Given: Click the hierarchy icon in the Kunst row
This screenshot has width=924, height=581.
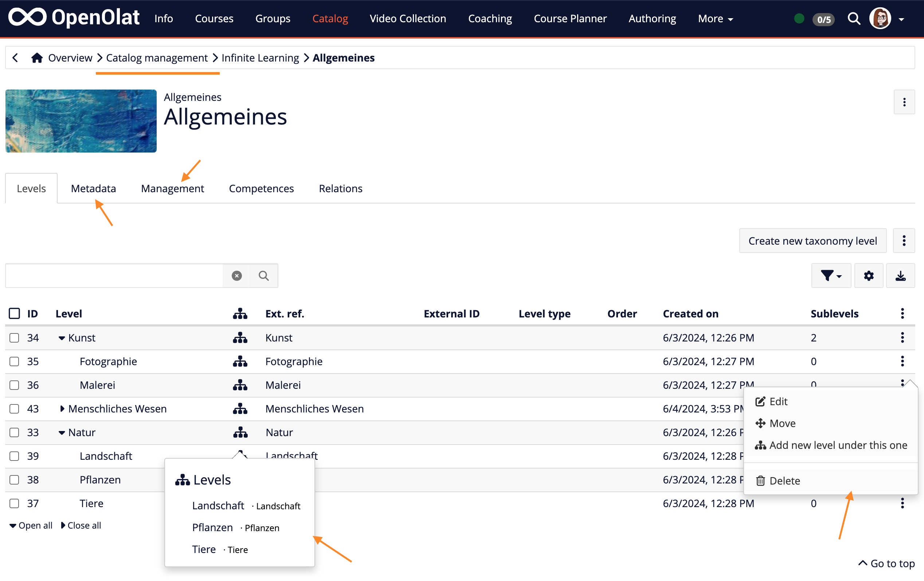Looking at the screenshot, I should click(240, 338).
